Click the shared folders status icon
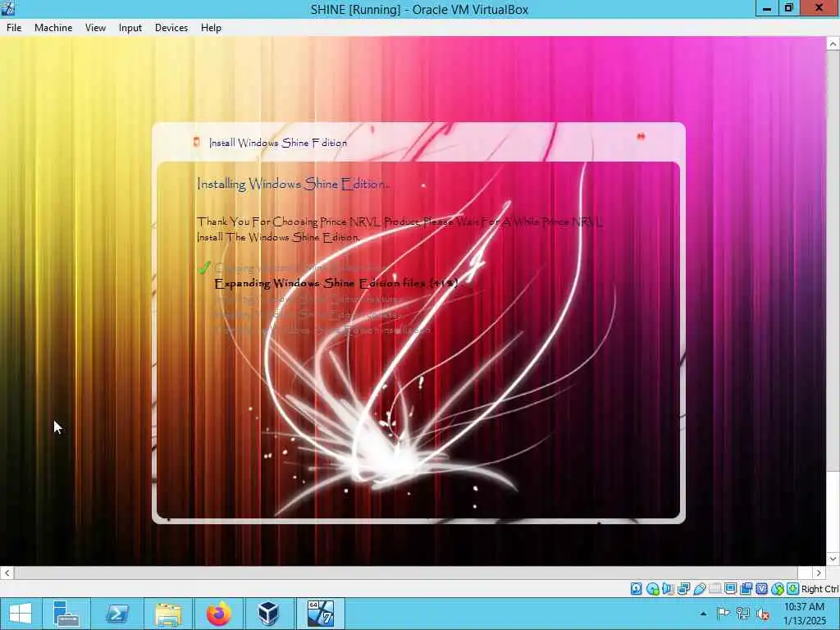The height and width of the screenshot is (630, 840). point(715,589)
